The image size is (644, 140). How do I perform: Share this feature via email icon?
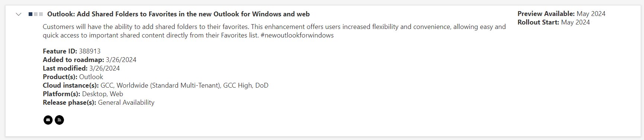pos(48,120)
